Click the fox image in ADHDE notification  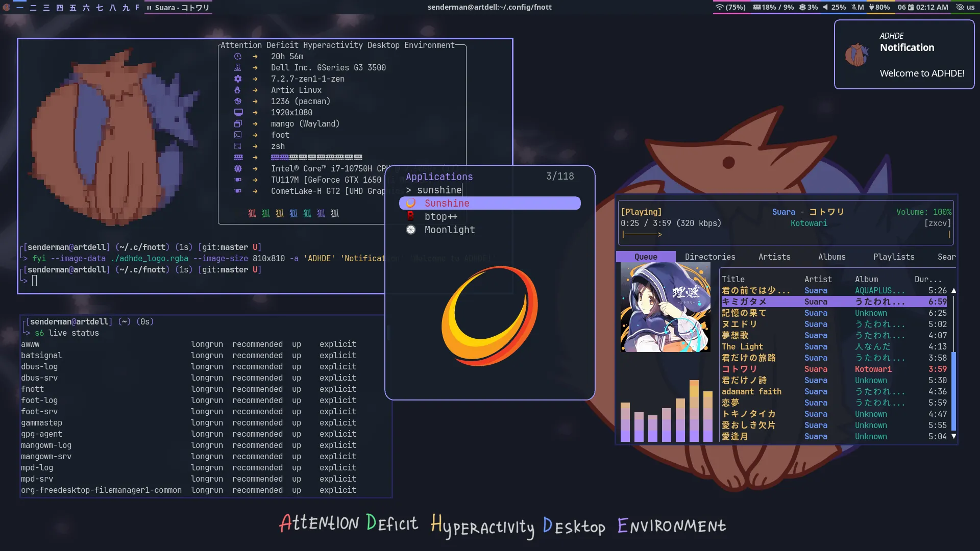click(857, 55)
